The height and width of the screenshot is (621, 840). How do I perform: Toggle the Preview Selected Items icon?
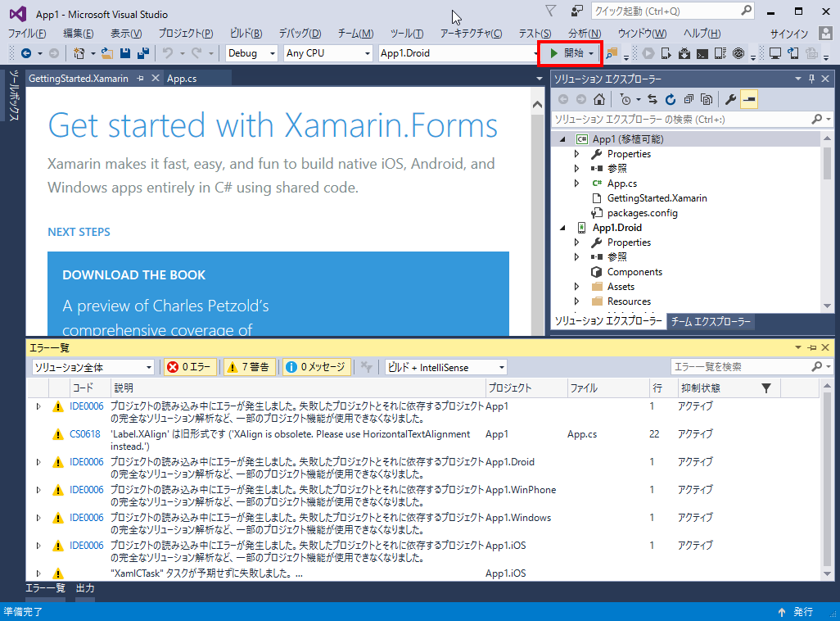[749, 98]
